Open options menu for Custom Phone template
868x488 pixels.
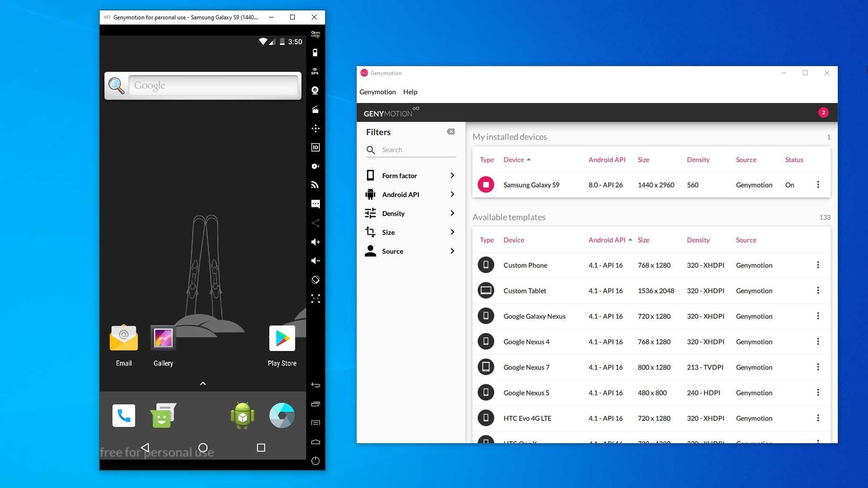coord(818,265)
